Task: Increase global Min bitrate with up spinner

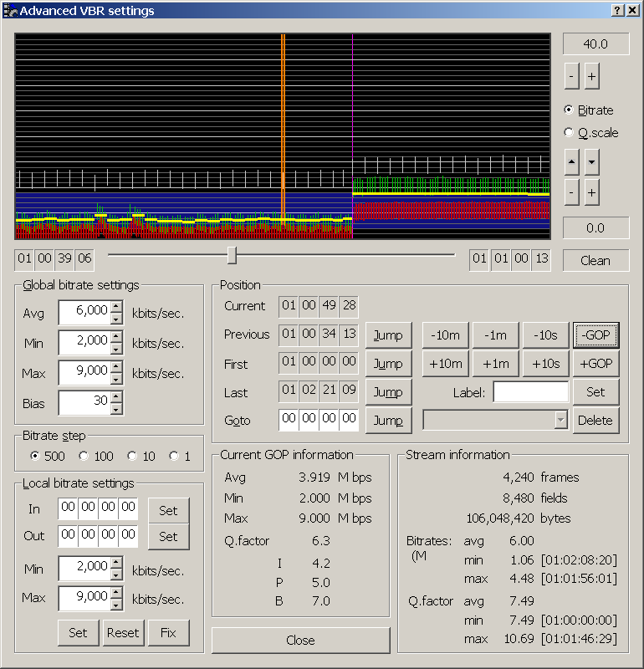Action: coord(116,337)
